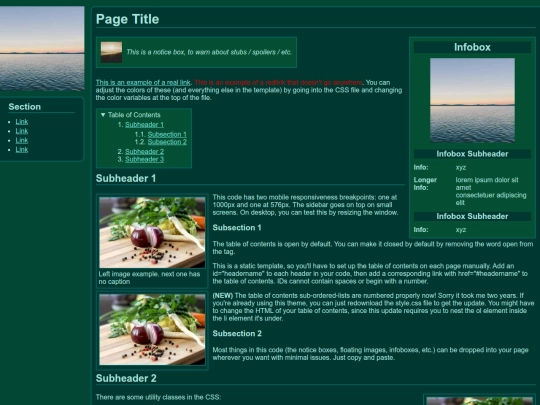Image resolution: width=540 pixels, height=405 pixels.
Task: Click the image caption 'Left image example'
Action: pos(149,278)
